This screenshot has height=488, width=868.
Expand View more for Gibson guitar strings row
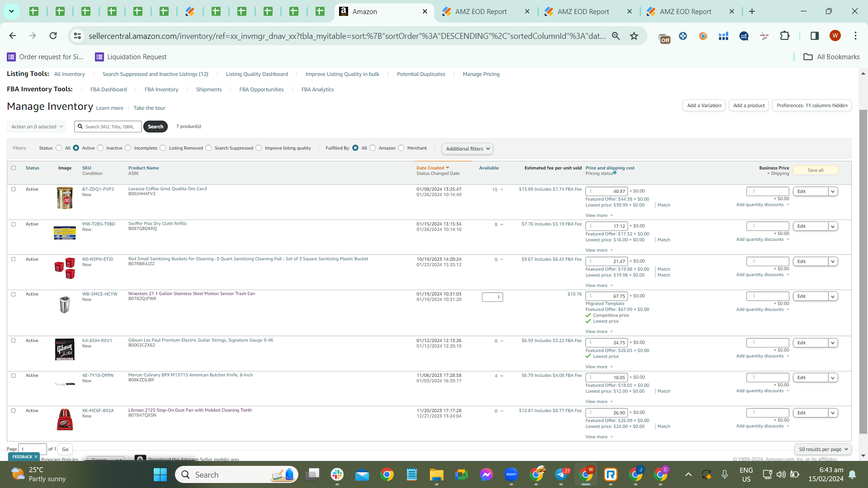(599, 366)
